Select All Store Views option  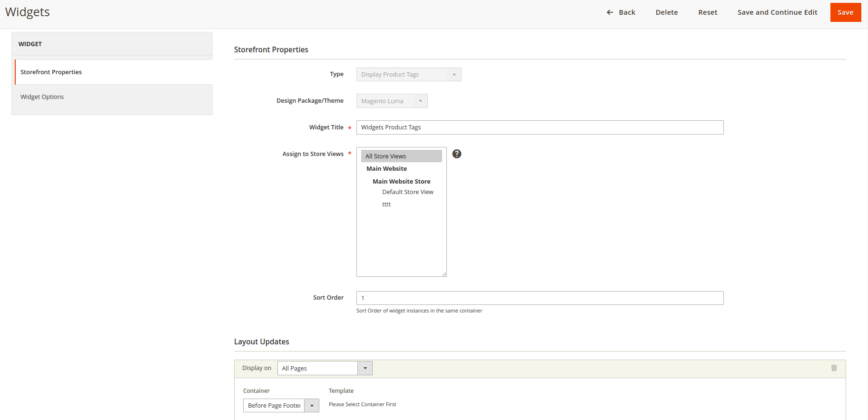pyautogui.click(x=401, y=156)
